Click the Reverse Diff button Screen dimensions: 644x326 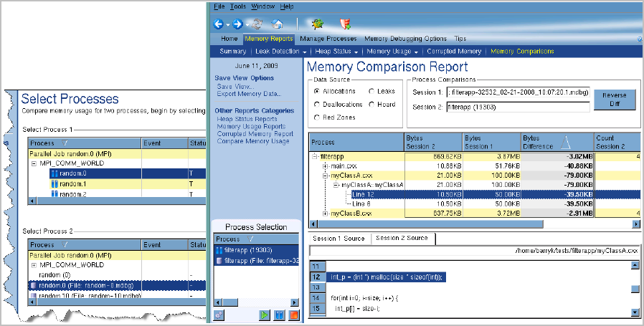(x=614, y=100)
